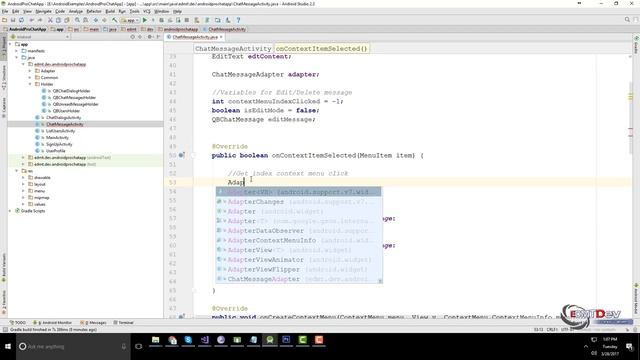Screen dimensions: 640x360
Task: Select ChatDialogsActivity in project tree
Action: 63,118
